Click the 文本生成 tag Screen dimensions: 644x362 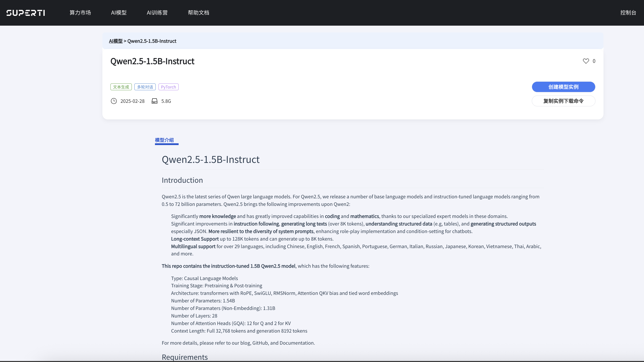(121, 87)
